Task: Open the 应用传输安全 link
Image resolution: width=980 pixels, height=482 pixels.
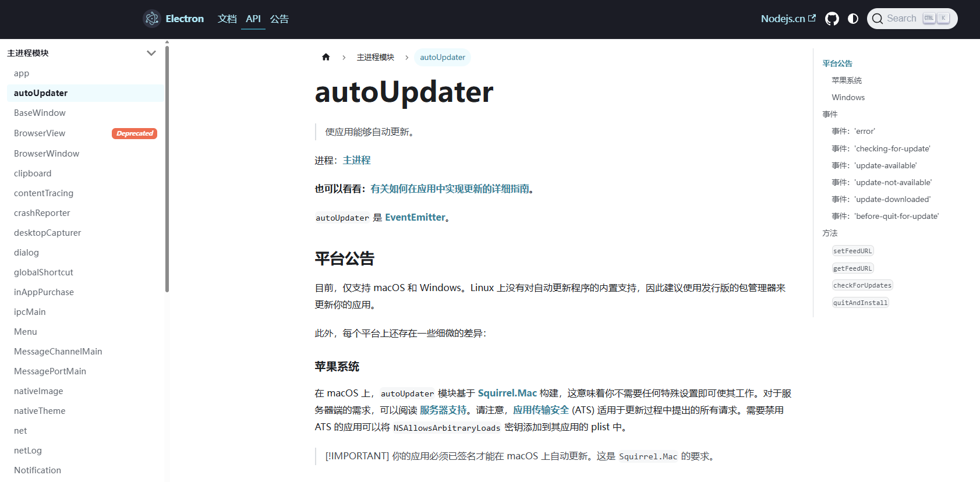Action: tap(541, 410)
